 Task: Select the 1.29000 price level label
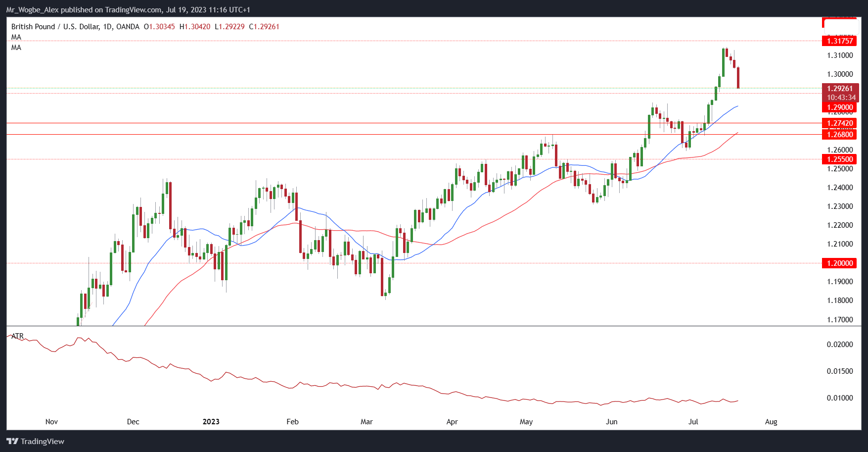(839, 107)
